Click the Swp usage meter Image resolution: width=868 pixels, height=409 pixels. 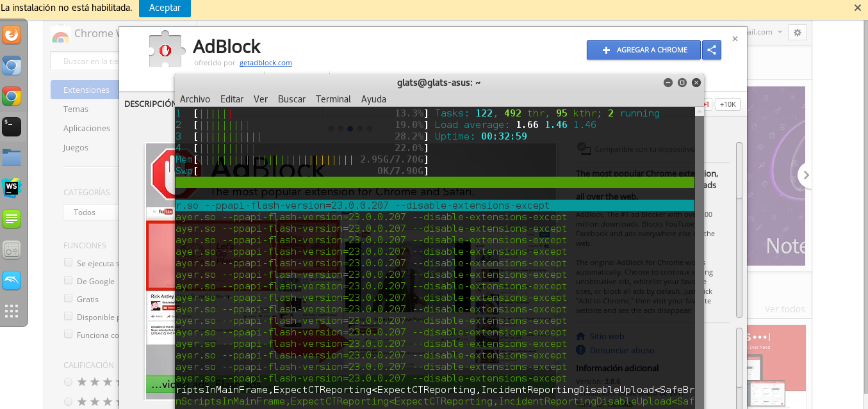point(302,171)
